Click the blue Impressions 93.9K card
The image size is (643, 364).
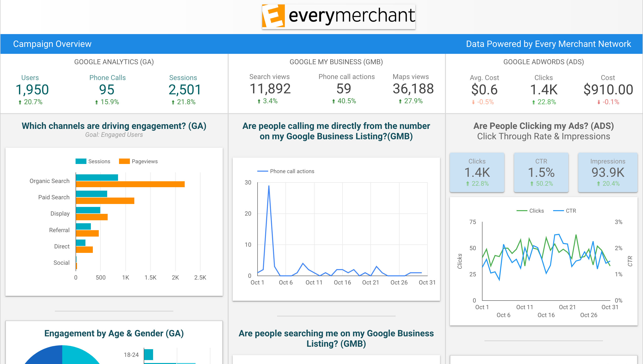point(608,173)
